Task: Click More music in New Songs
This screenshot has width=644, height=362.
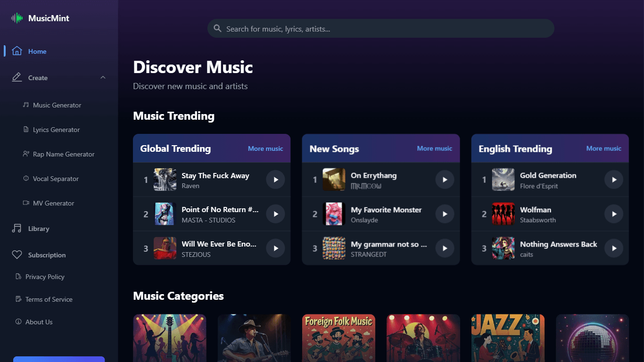Action: [435, 148]
